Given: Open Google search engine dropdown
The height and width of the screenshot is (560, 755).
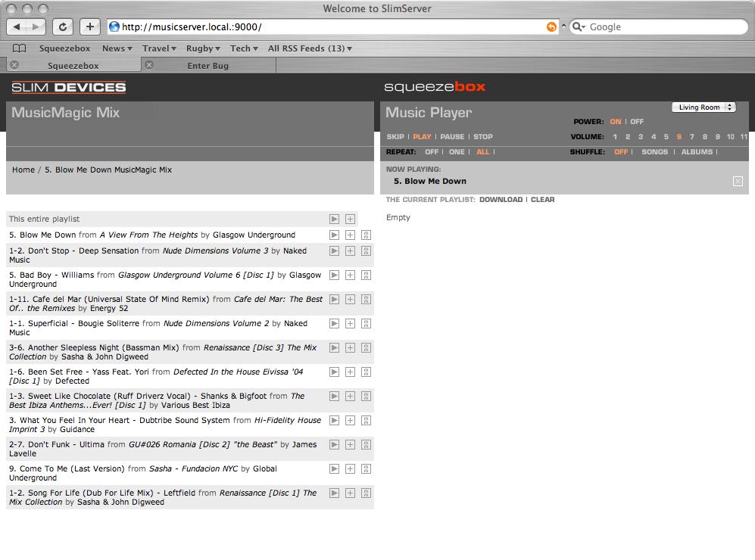Looking at the screenshot, I should click(x=579, y=27).
